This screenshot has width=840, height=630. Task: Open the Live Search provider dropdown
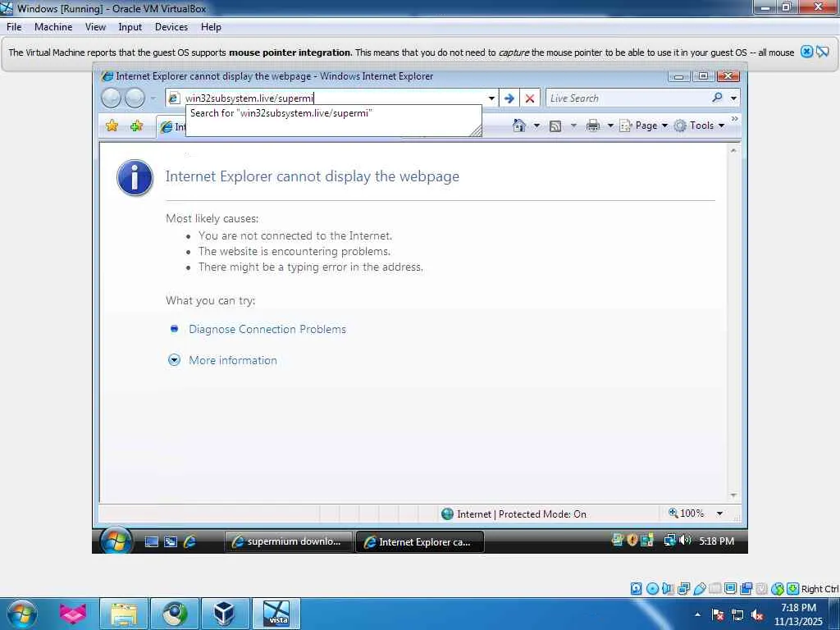click(733, 98)
